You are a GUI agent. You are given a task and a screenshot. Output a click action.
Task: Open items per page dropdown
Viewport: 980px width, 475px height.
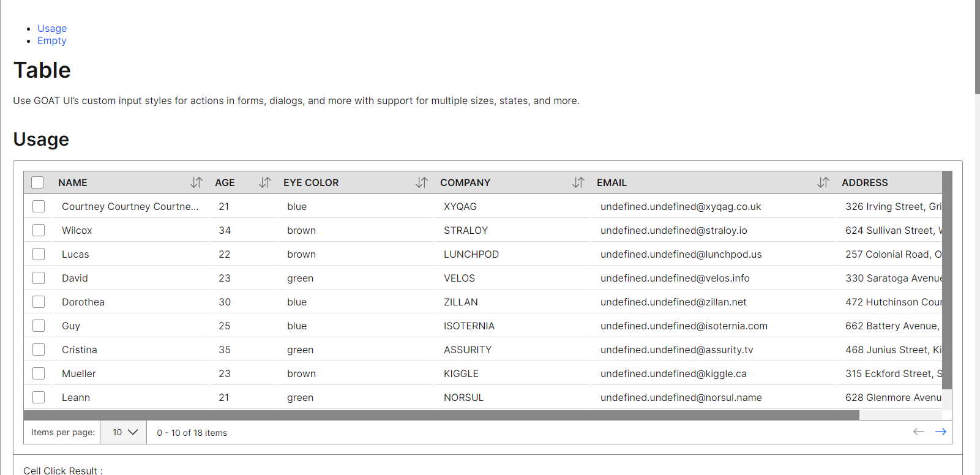pyautogui.click(x=124, y=432)
